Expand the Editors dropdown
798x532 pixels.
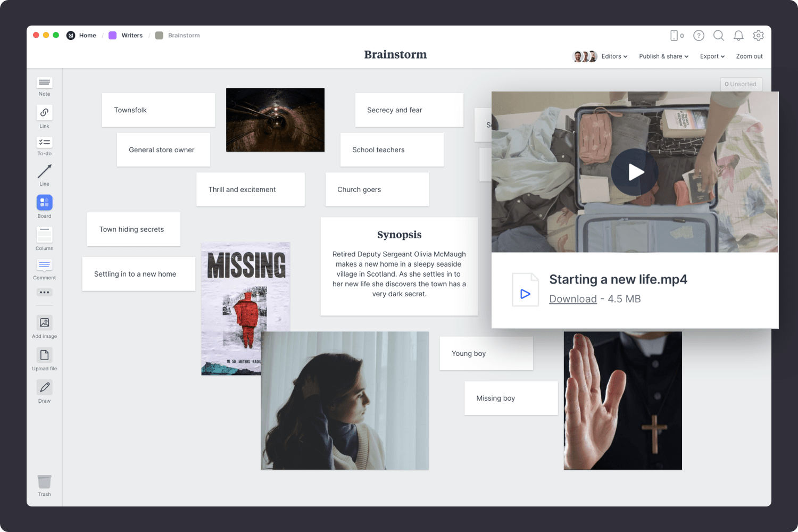click(x=614, y=56)
